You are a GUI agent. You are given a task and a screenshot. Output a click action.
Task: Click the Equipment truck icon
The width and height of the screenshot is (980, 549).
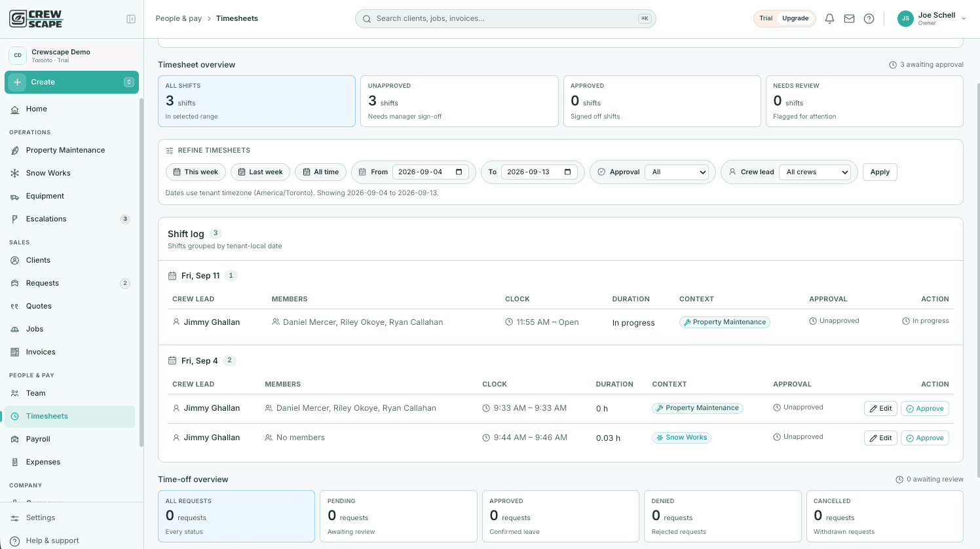[x=15, y=197]
